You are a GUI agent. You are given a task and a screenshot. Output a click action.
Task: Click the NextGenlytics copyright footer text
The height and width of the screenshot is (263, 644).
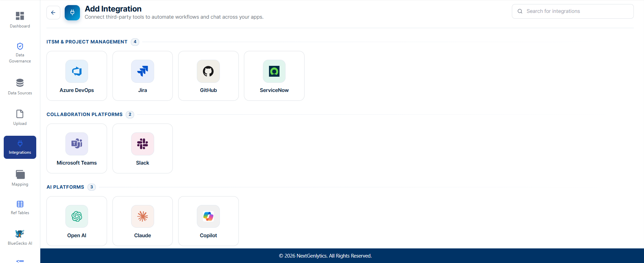coord(325,256)
